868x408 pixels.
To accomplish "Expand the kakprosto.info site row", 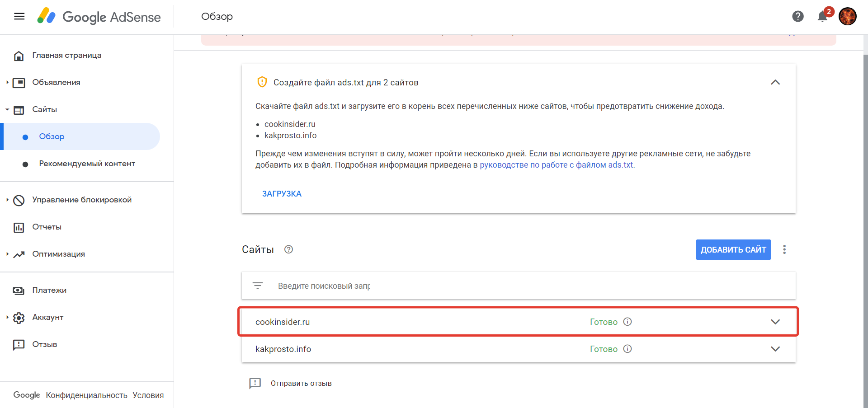I will pyautogui.click(x=775, y=349).
